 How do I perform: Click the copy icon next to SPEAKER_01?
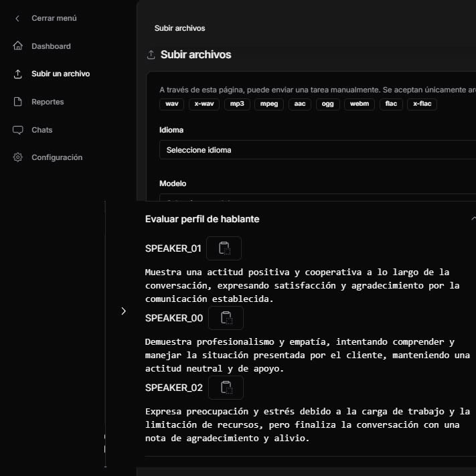pyautogui.click(x=224, y=248)
